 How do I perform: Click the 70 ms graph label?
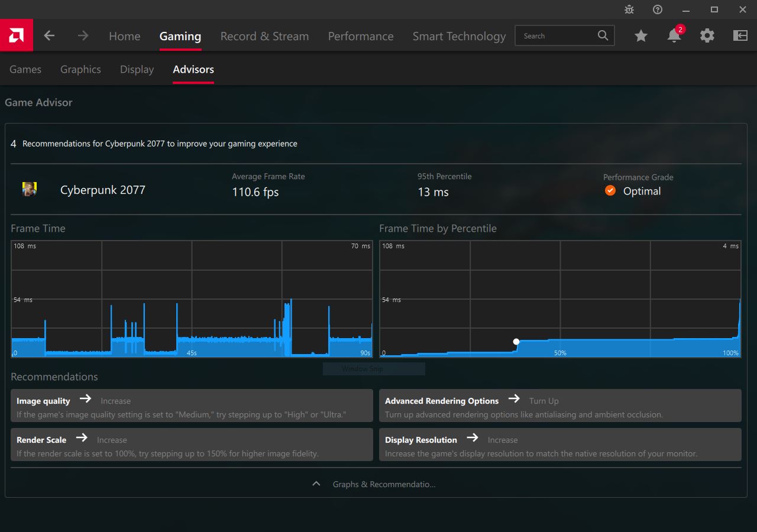[361, 246]
